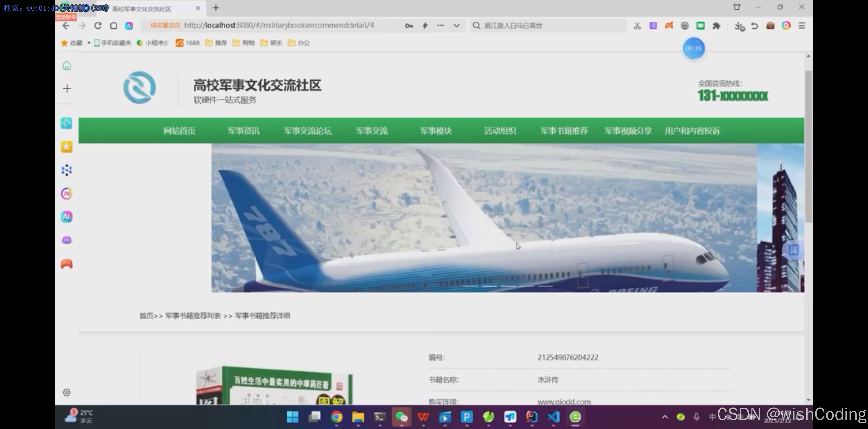This screenshot has width=868, height=429.
Task: Expand the address bar dropdown chevron
Action: (457, 26)
